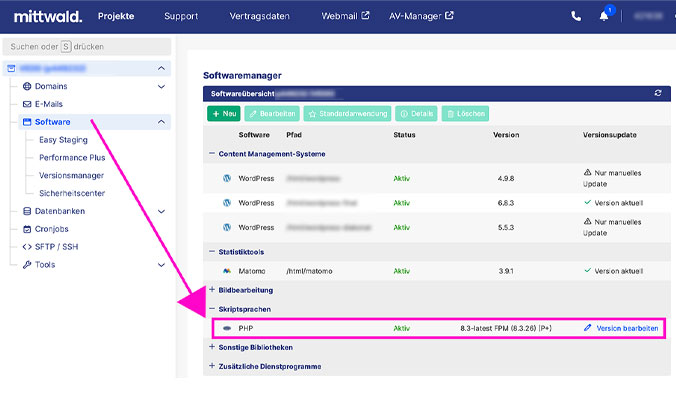This screenshot has height=408, width=676.
Task: Click the Cronjobs calendar icon
Action: click(27, 229)
